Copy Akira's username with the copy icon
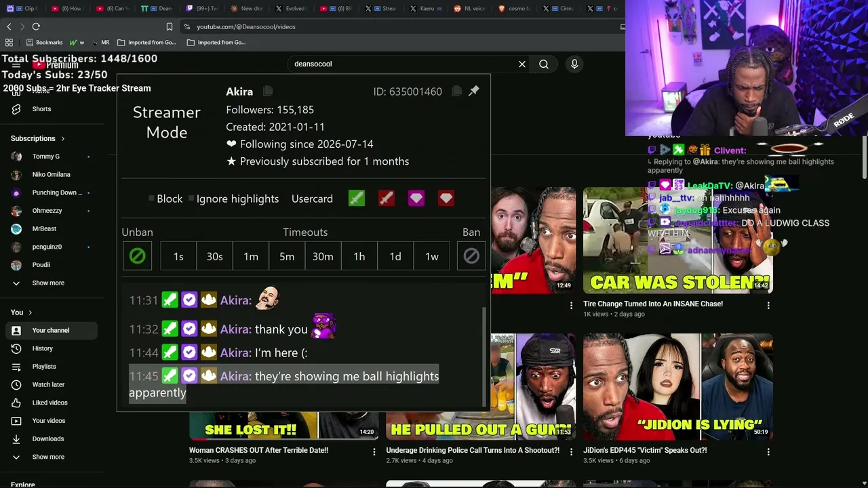Viewport: 868px width, 488px height. click(x=268, y=91)
